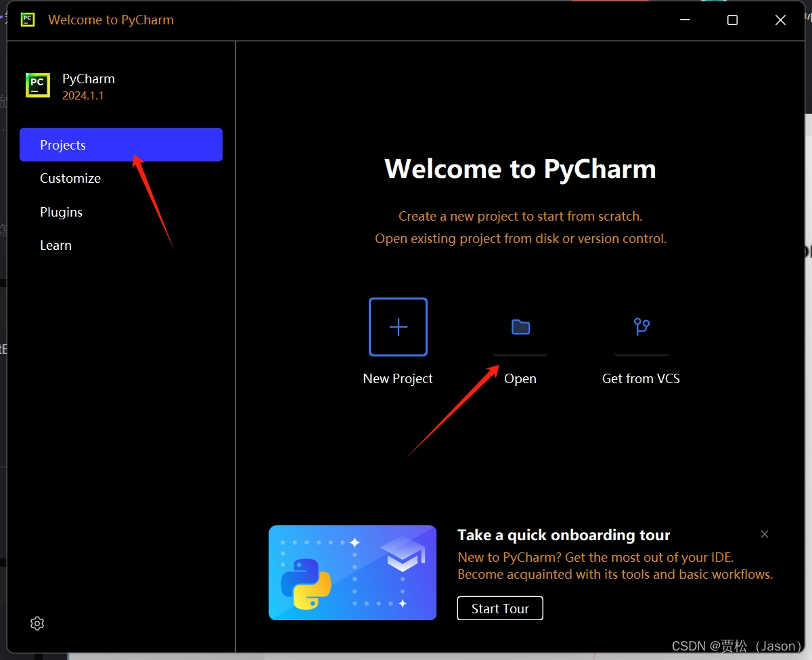The image size is (812, 660).
Task: Minimize the Welcome to PyCharm window
Action: pyautogui.click(x=684, y=20)
